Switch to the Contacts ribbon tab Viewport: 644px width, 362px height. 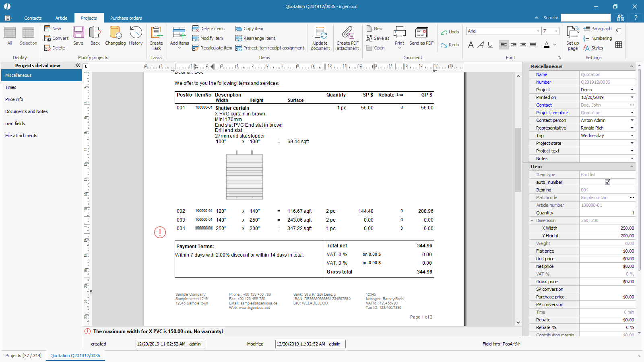[x=33, y=18]
